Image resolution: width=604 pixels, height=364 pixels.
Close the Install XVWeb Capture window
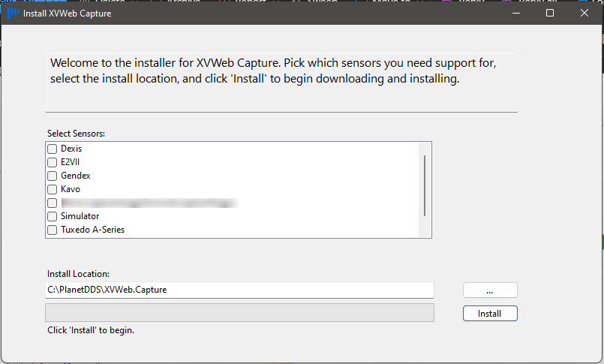[584, 13]
